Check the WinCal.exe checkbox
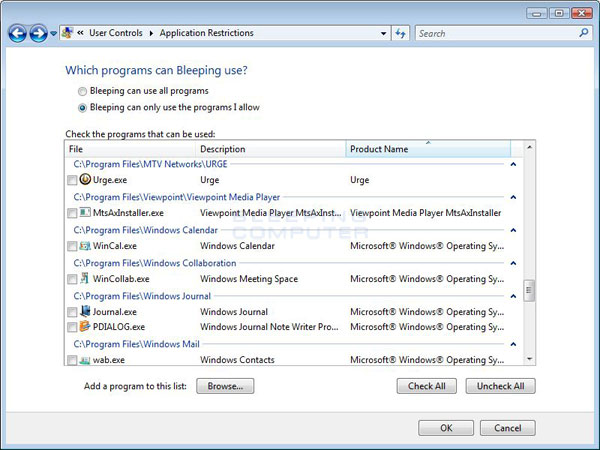 click(x=72, y=246)
